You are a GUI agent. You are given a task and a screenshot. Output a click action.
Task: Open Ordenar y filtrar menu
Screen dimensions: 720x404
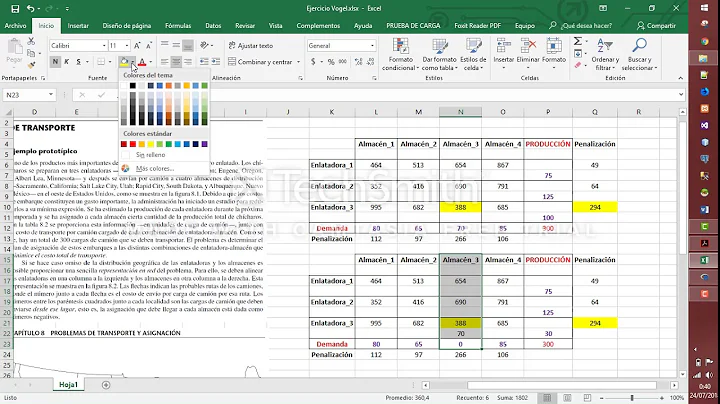point(605,54)
